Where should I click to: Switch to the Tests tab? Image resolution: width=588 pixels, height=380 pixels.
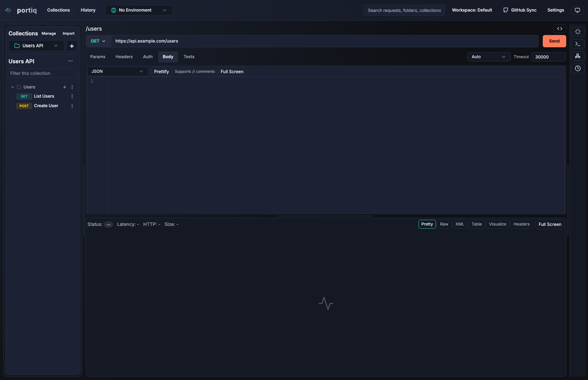point(189,57)
